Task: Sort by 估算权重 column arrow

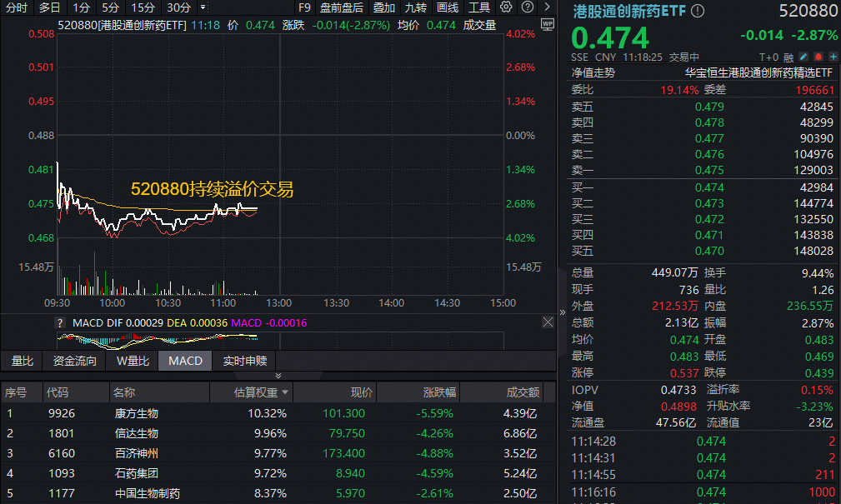Action: coord(286,392)
